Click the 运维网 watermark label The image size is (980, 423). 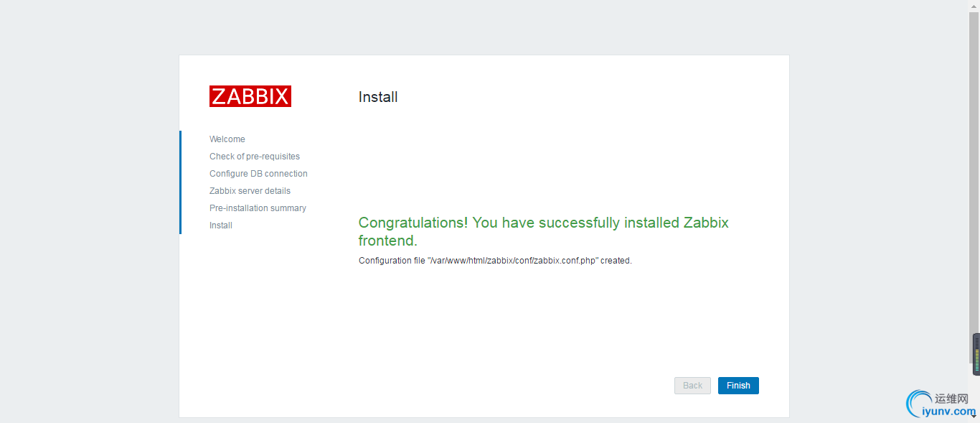pyautogui.click(x=952, y=399)
